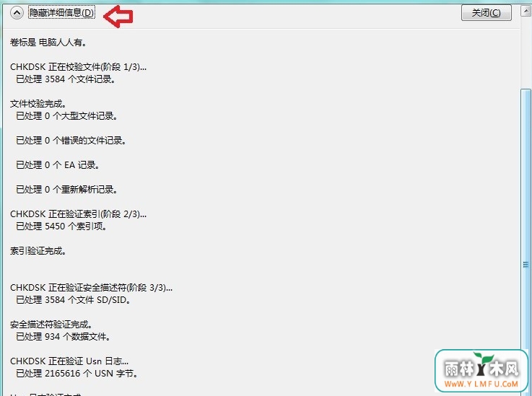Click the line 已处理 0 个错误的文件记录。
Viewport: 532px width, 396px height.
point(71,141)
